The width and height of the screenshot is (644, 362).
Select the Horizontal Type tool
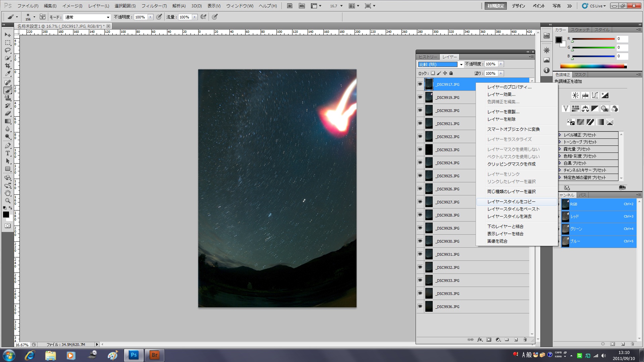coord(8,153)
